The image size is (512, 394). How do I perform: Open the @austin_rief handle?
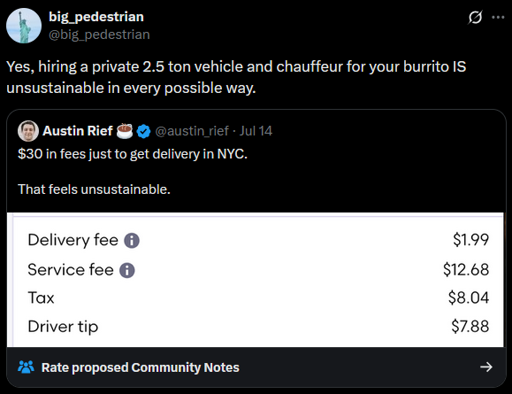point(192,131)
